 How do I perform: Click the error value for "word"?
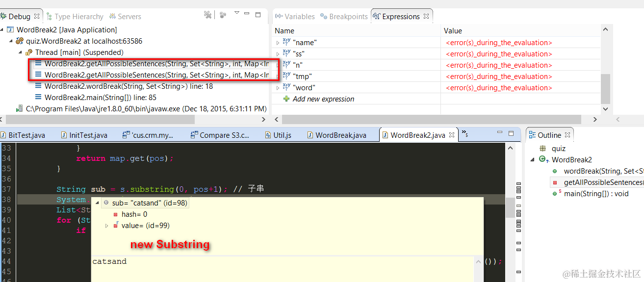[499, 88]
